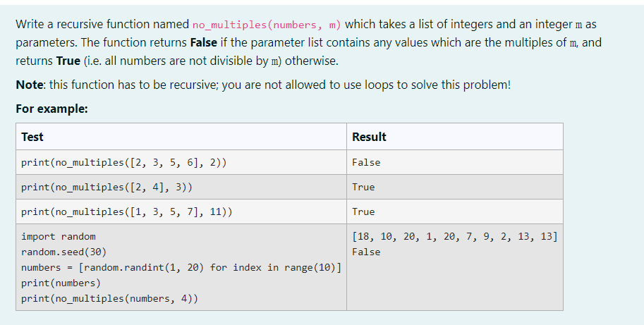The image size is (644, 325).
Task: Click the output list [18, 10, 20, 1, ...]
Action: coord(455,237)
